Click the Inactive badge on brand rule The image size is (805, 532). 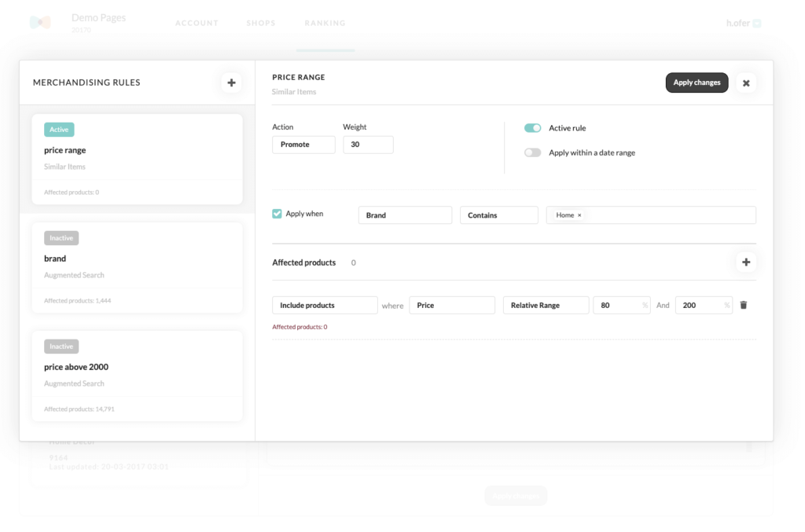pyautogui.click(x=61, y=238)
